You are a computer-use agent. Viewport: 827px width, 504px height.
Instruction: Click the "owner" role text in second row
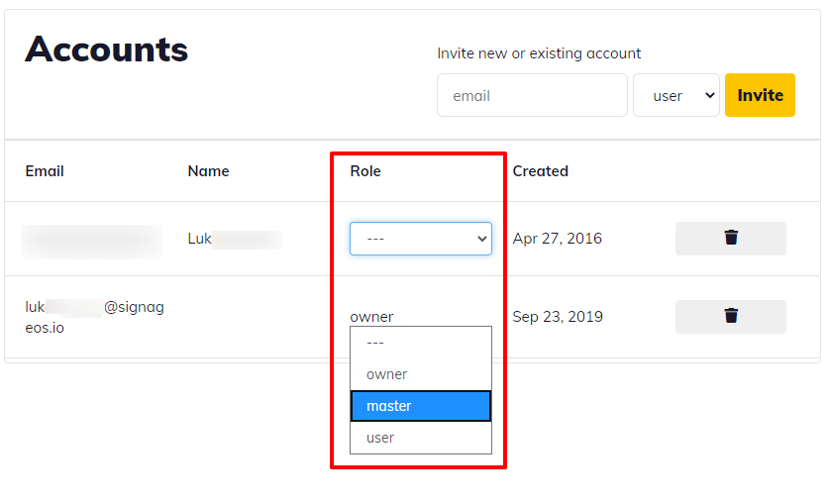coord(371,317)
